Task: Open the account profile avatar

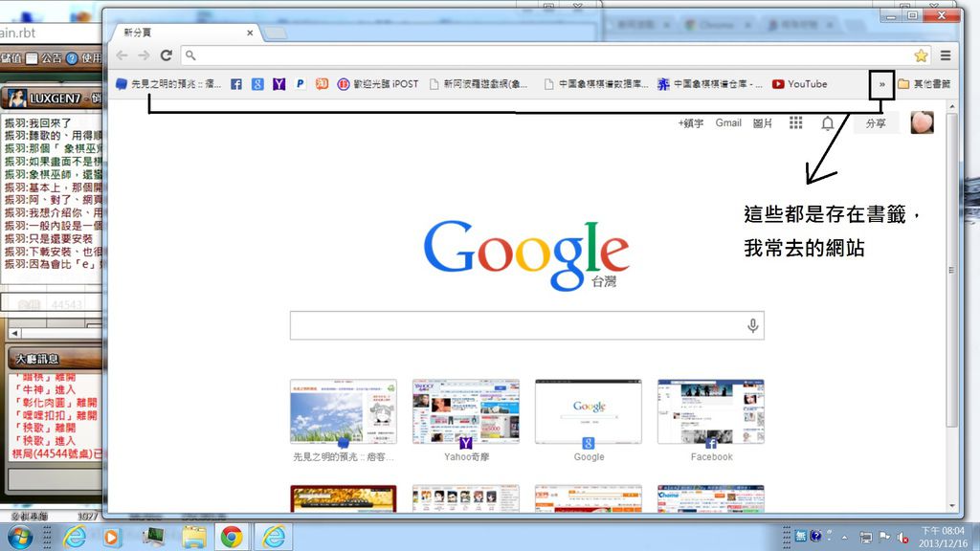Action: click(922, 122)
